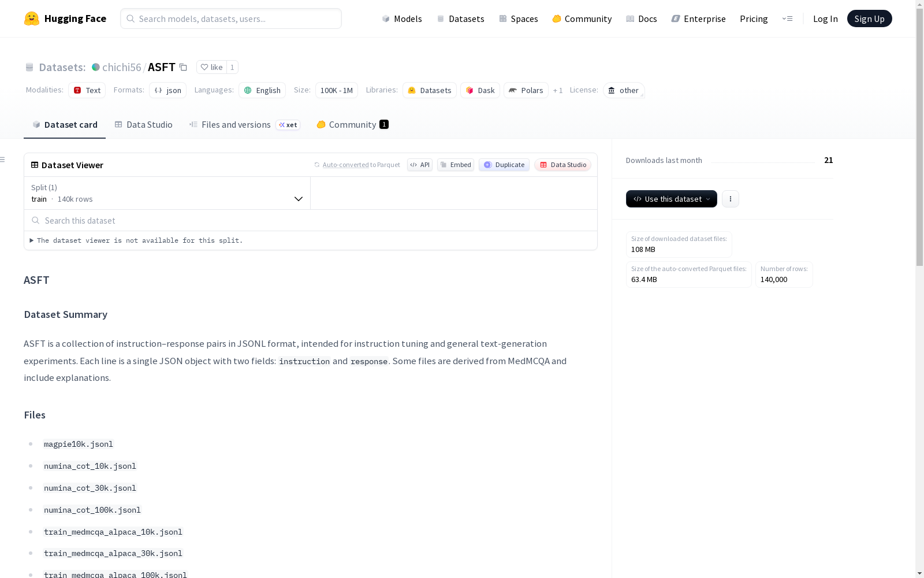Filter by the Text modality tag
Viewport: 924px width, 578px height.
[x=87, y=90]
